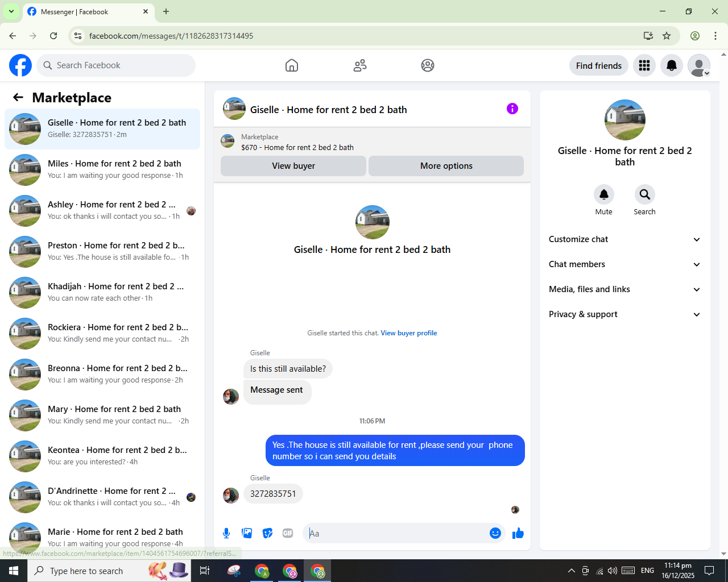Select the Messenger | Facebook browser tab

[x=88, y=11]
